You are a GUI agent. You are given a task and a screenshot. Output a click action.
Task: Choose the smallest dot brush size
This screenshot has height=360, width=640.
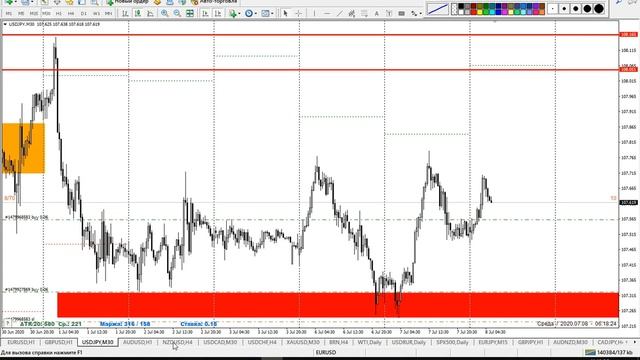coord(553,9)
